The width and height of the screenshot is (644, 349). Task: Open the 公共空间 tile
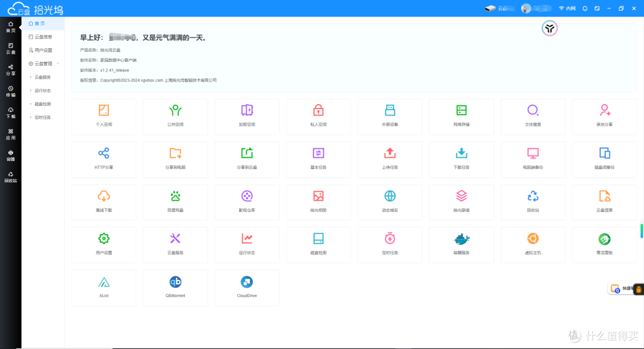tap(175, 117)
